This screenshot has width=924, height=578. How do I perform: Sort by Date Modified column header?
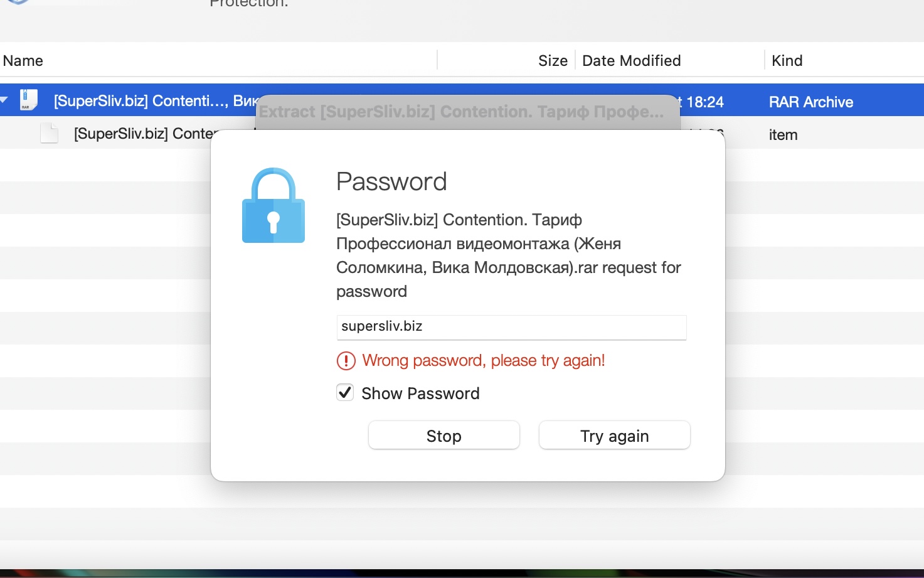pyautogui.click(x=631, y=61)
